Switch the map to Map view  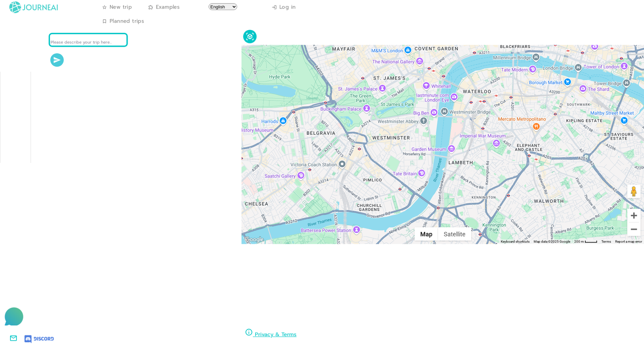pyautogui.click(x=426, y=234)
